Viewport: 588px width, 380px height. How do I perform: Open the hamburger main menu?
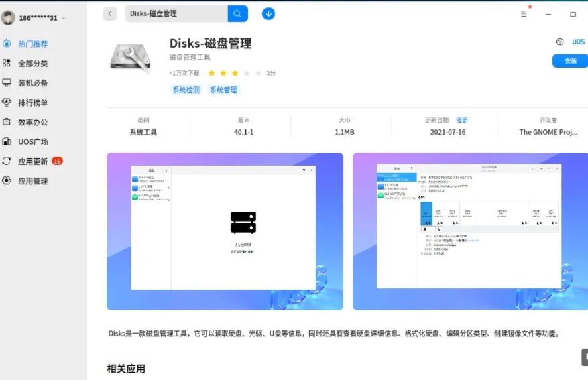tap(524, 14)
